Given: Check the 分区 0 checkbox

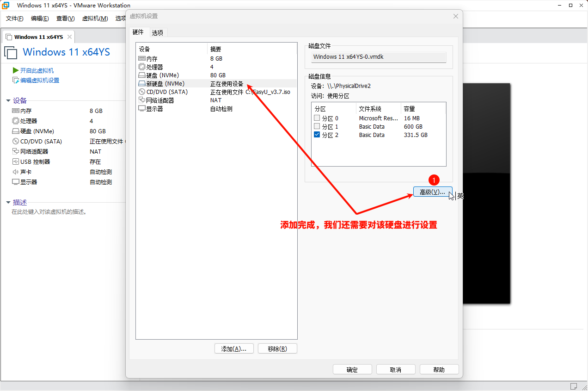Looking at the screenshot, I should click(317, 118).
